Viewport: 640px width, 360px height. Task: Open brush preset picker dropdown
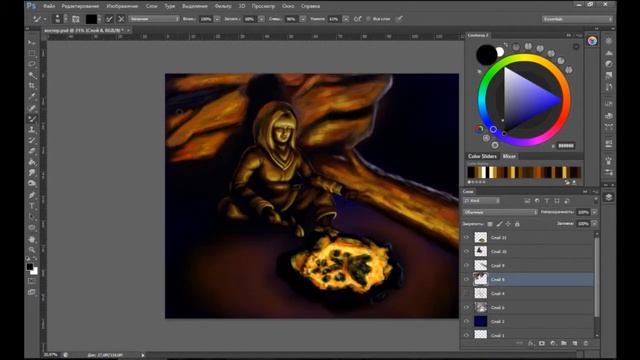pos(65,19)
